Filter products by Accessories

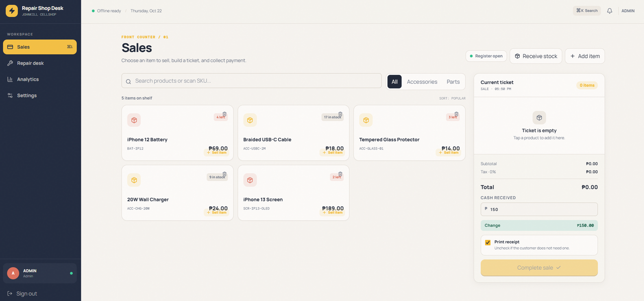pos(422,82)
